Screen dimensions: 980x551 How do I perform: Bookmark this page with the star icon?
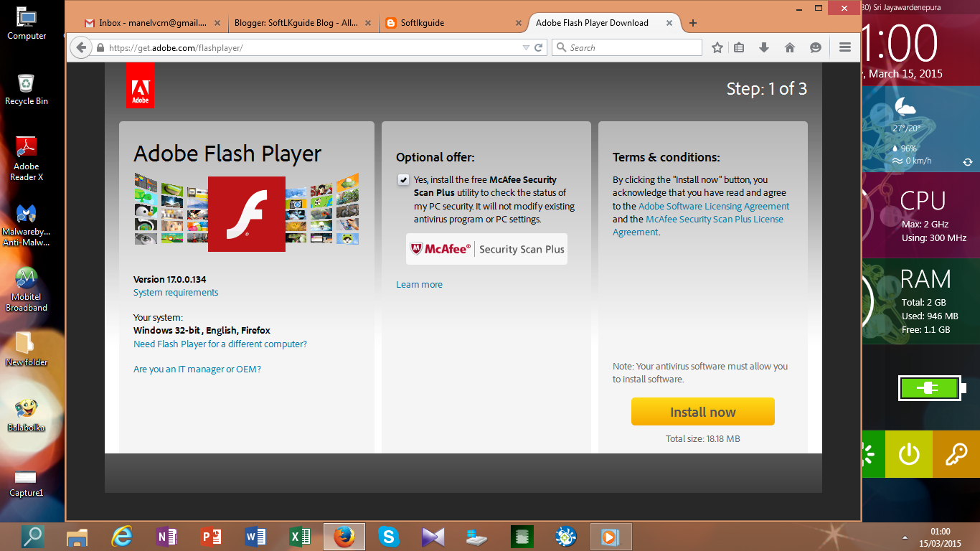click(717, 47)
